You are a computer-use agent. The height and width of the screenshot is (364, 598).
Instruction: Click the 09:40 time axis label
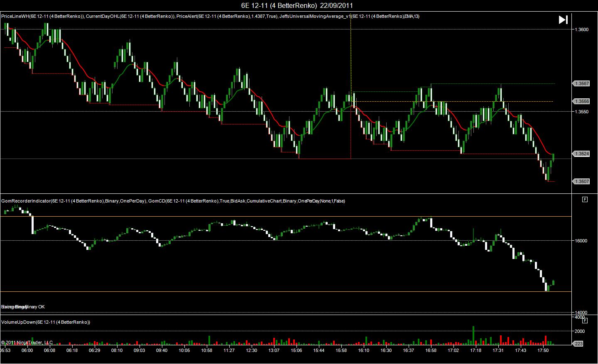(162, 351)
